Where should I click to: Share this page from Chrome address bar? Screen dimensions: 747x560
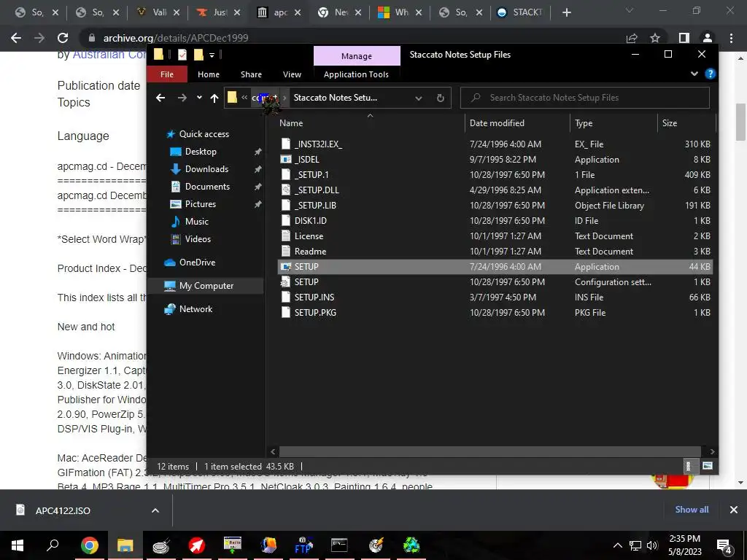coord(632,38)
